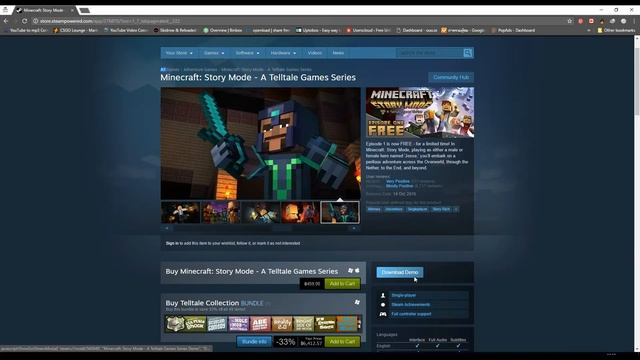Viewport: 640px width, 360px height.
Task: Expand the Hardware dropdown menu
Action: (x=283, y=53)
